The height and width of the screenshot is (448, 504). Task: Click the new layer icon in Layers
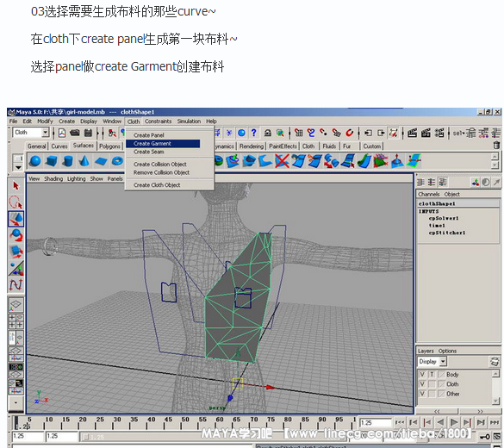(494, 362)
